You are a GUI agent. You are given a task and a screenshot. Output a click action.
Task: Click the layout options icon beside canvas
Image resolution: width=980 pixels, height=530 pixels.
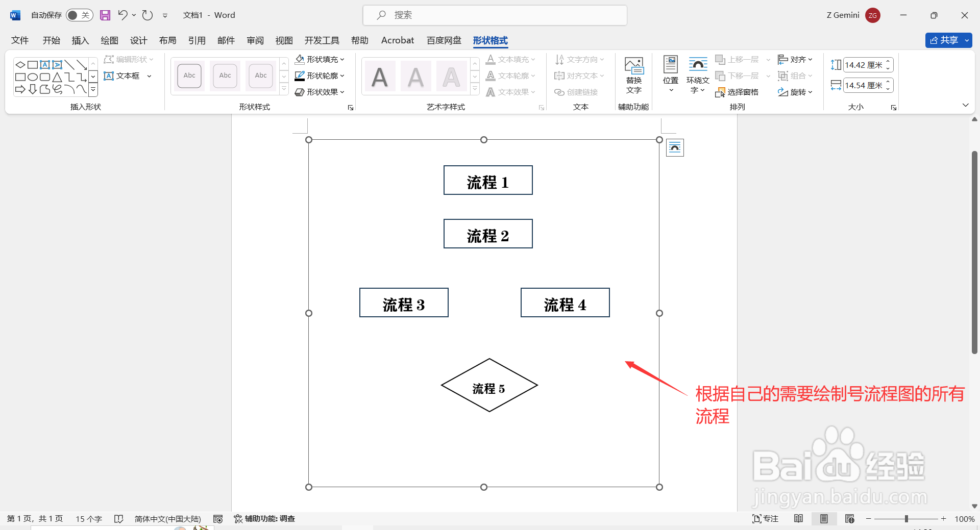click(x=675, y=148)
